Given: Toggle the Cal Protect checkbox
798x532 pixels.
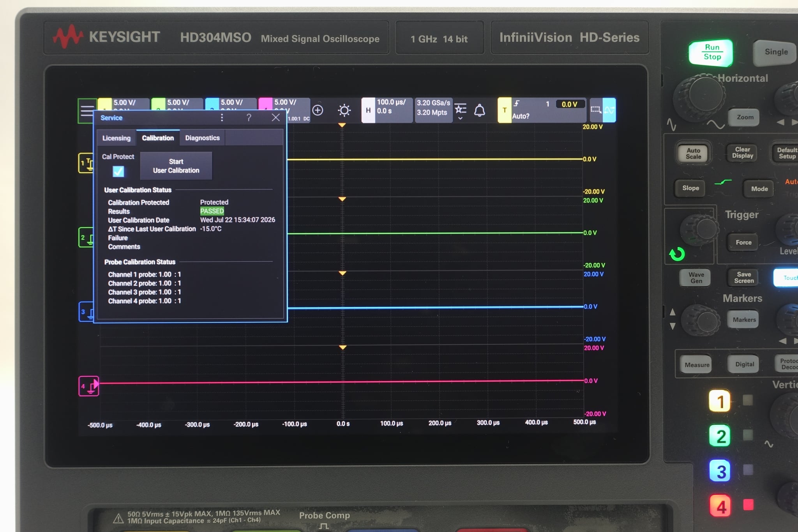Looking at the screenshot, I should [118, 171].
